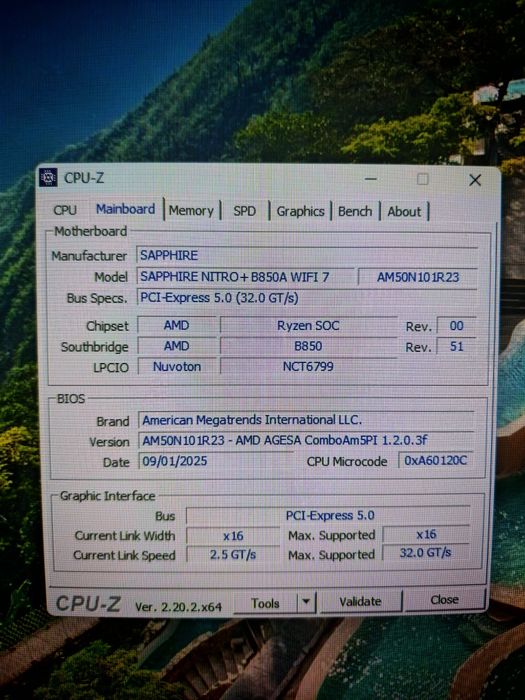
Task: Switch to the CPU tab
Action: [x=65, y=210]
